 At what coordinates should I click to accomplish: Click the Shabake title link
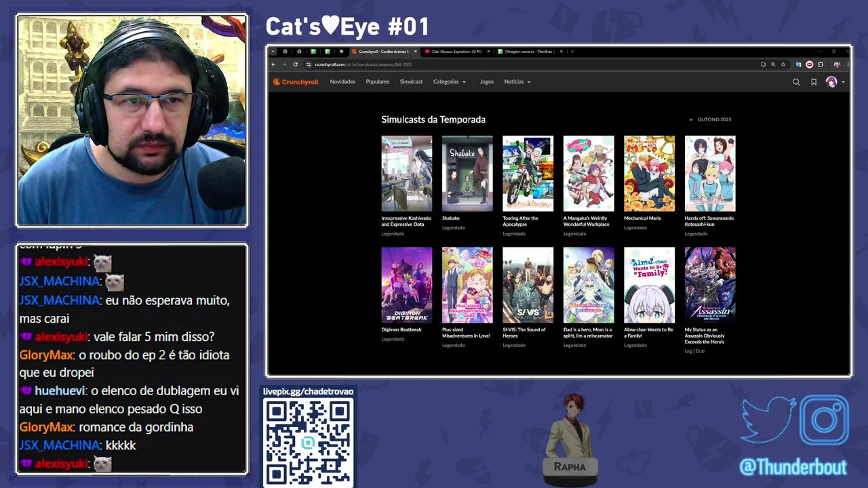click(x=451, y=218)
